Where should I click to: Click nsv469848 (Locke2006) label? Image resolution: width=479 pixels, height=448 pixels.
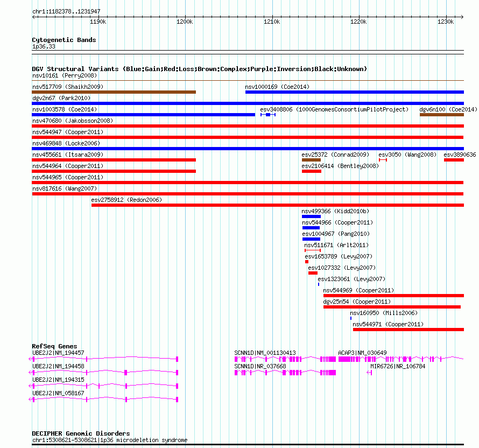[x=66, y=143]
